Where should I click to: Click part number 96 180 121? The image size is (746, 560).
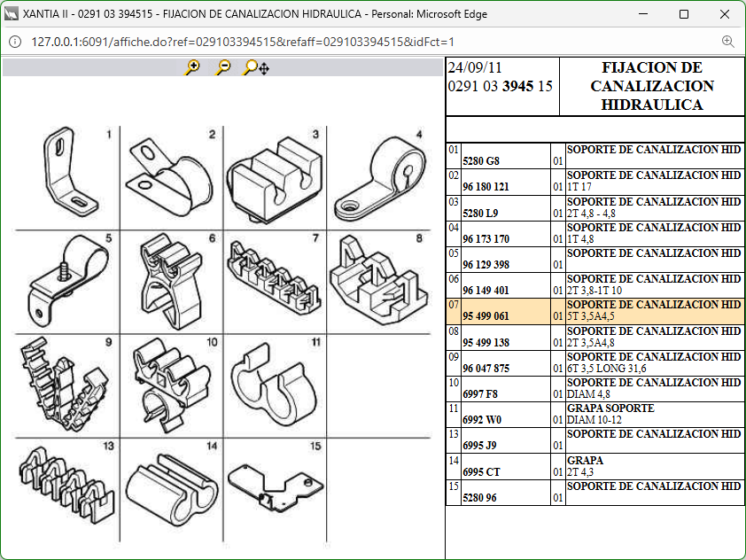click(x=486, y=187)
